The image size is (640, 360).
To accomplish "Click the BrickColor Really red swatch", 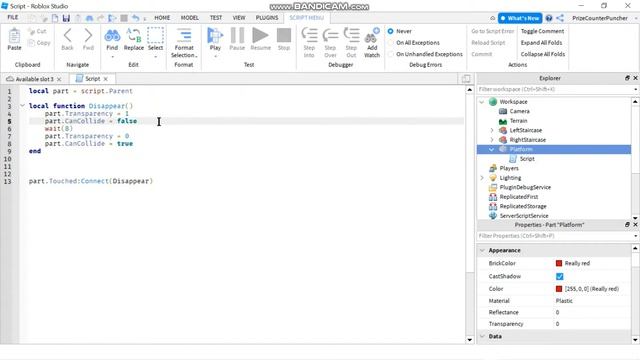I will (559, 263).
